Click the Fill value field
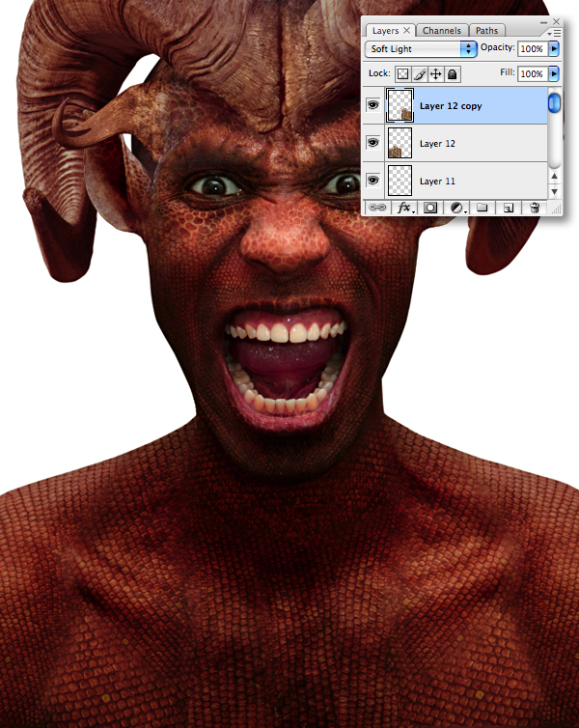Viewport: 579px width, 728px height. [532, 73]
